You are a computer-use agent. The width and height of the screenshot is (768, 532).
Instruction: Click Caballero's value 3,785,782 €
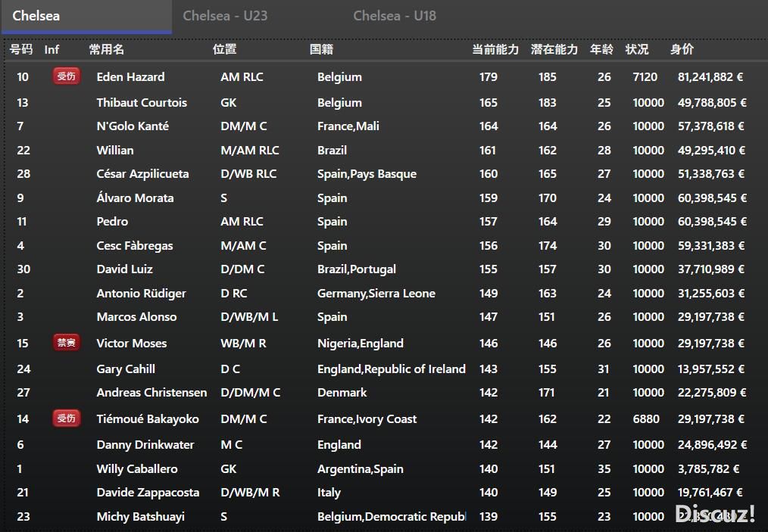[708, 469]
